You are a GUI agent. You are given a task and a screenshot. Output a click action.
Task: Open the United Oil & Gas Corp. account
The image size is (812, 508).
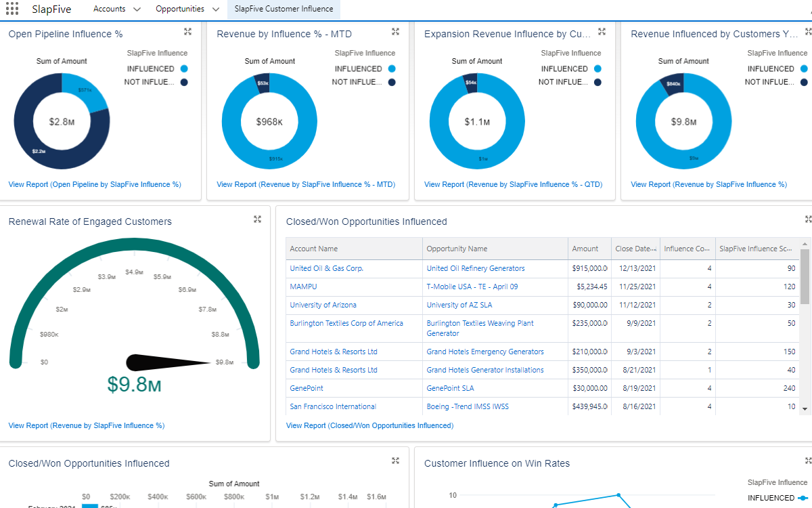coord(327,268)
